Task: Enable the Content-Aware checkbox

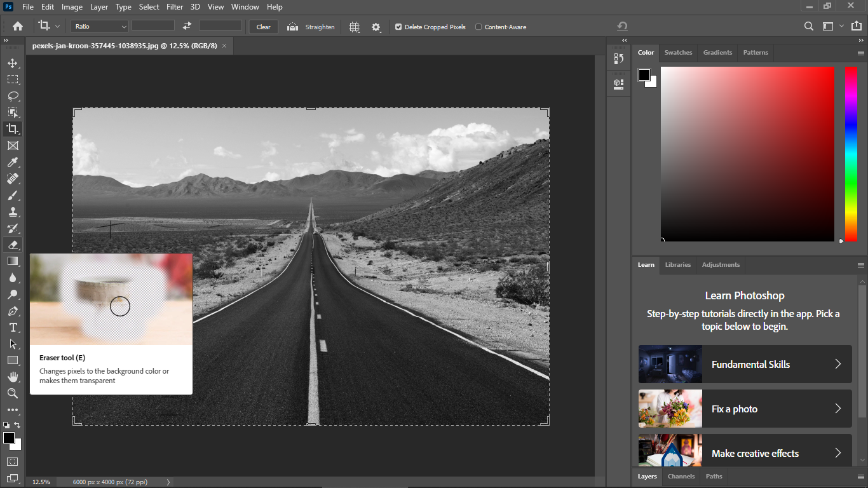Action: tap(478, 27)
